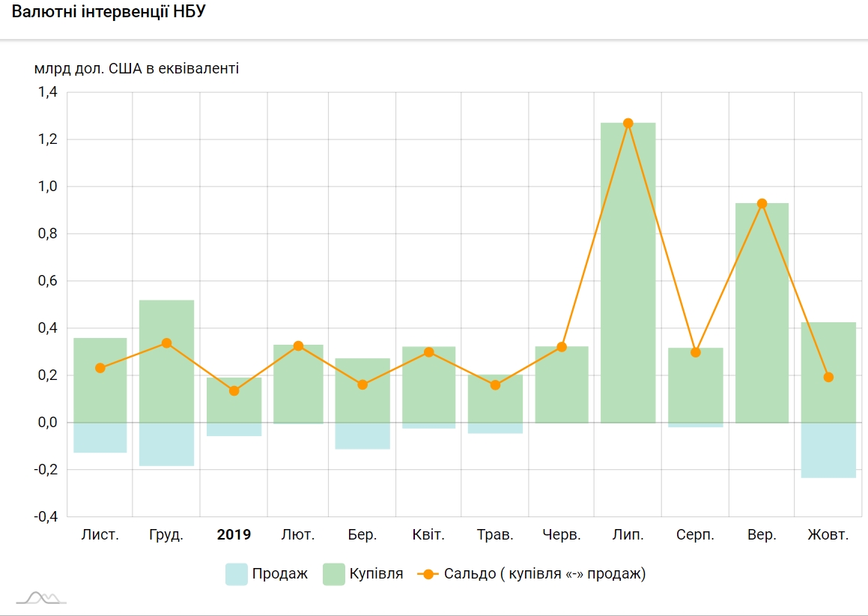The height and width of the screenshot is (616, 868).
Task: Click the September balance data point
Action: click(762, 204)
